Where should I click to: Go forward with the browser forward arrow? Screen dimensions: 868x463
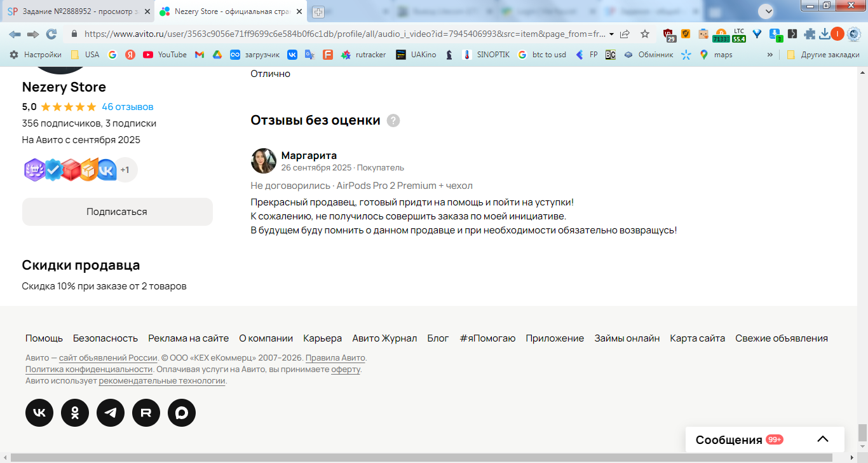[x=33, y=34]
